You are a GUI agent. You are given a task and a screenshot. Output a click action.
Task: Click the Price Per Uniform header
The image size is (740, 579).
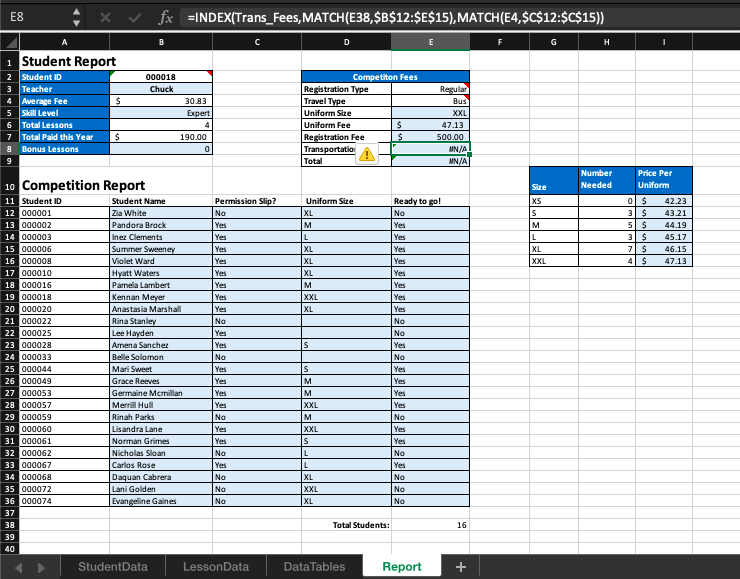(664, 180)
